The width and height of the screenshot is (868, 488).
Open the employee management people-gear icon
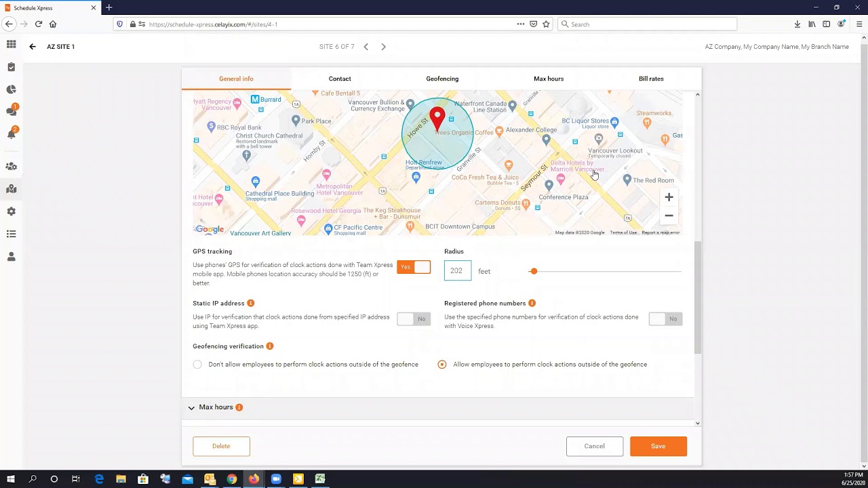click(11, 166)
